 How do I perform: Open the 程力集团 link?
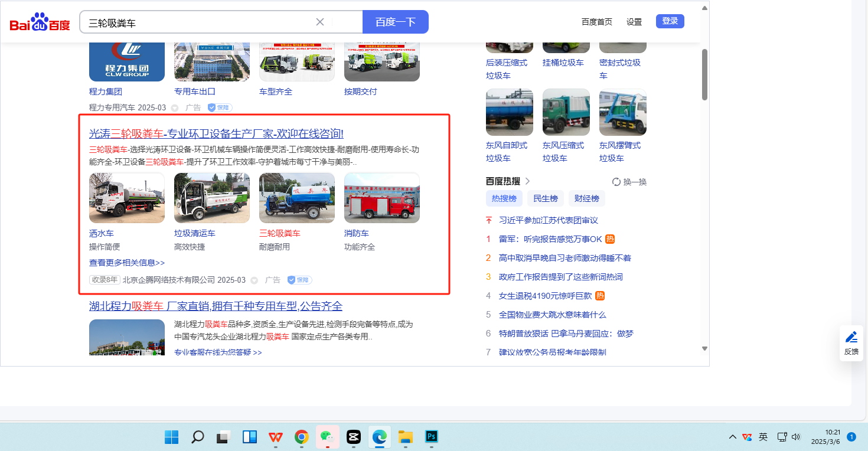[x=106, y=91]
